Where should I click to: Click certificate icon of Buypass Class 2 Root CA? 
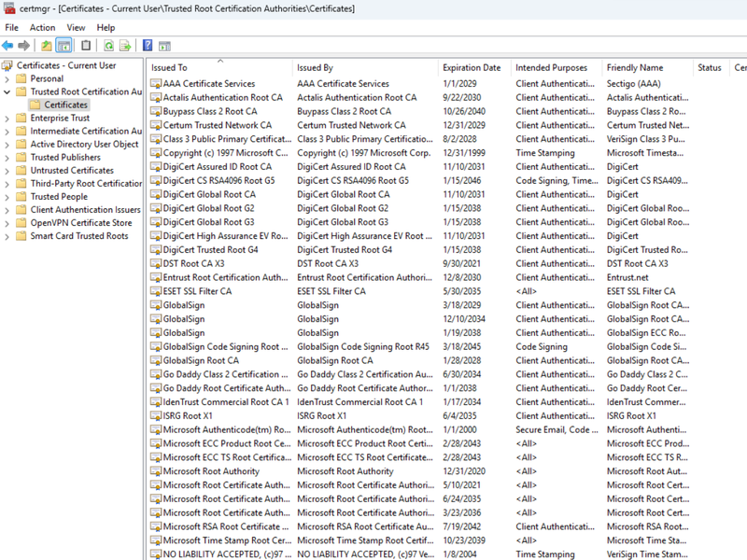[x=156, y=111]
